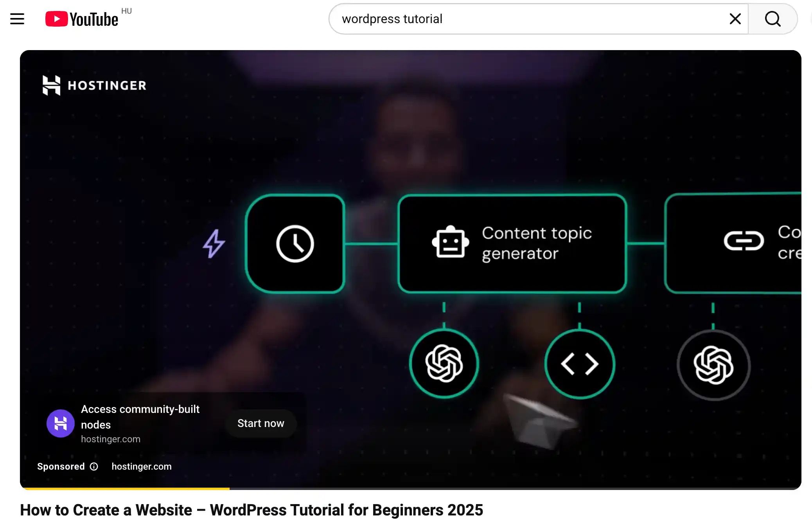
Task: Click the WordPress Tutorial for Beginners title
Action: pyautogui.click(x=252, y=510)
